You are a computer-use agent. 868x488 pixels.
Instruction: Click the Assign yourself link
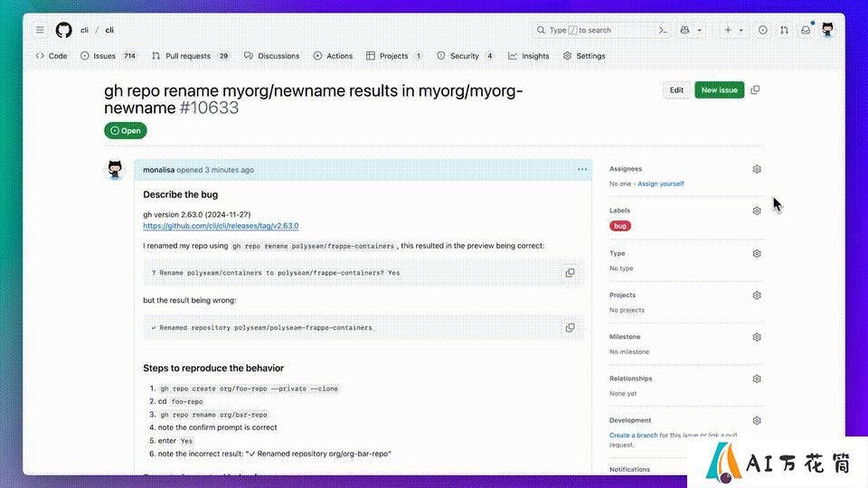(x=660, y=183)
